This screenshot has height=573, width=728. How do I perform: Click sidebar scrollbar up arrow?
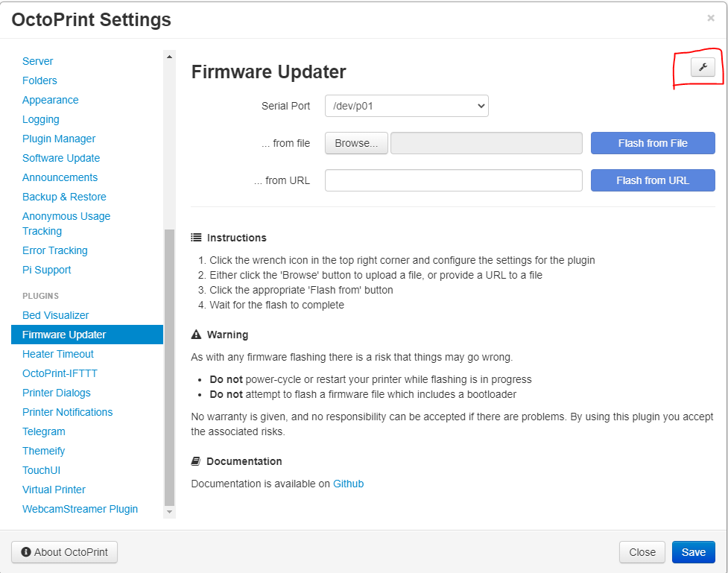coord(169,57)
